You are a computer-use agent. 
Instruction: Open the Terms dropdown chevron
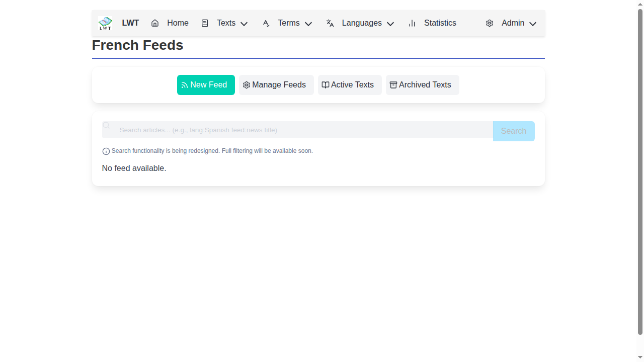pos(308,24)
